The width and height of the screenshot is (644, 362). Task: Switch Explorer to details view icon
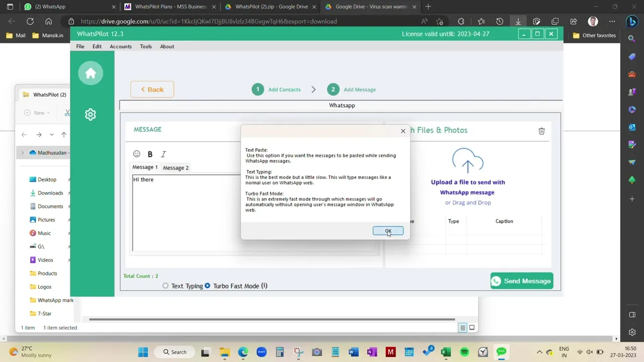click(462, 328)
